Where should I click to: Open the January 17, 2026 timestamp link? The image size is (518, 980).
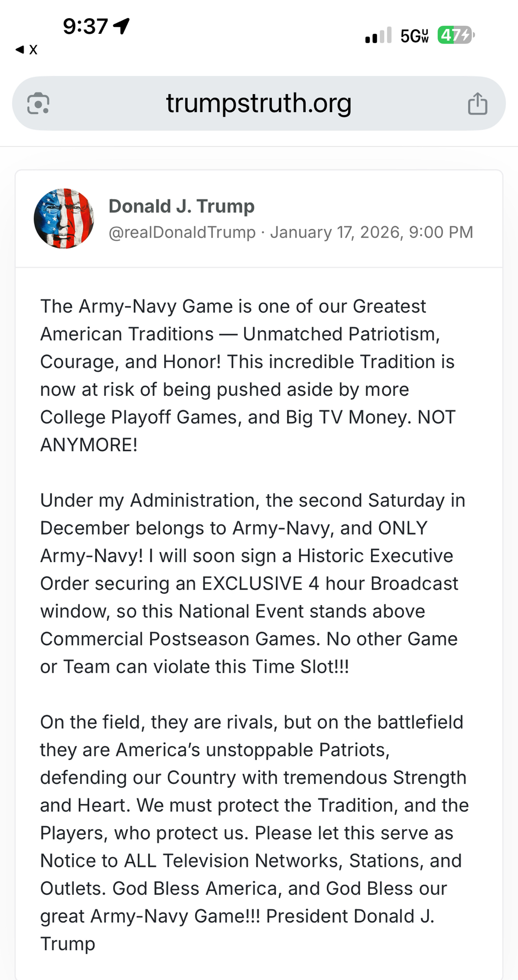point(371,232)
